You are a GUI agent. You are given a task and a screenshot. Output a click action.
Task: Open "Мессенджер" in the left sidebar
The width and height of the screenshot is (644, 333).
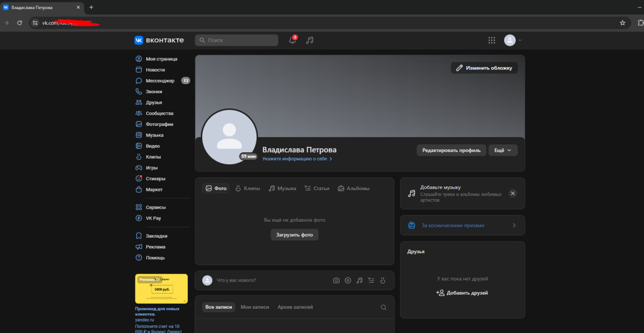click(160, 81)
